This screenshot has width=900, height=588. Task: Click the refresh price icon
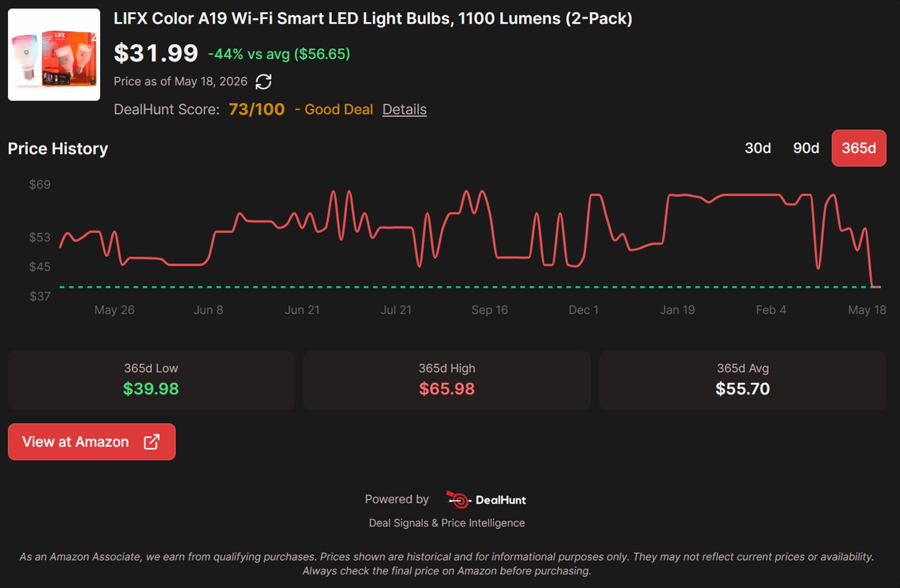pyautogui.click(x=263, y=82)
